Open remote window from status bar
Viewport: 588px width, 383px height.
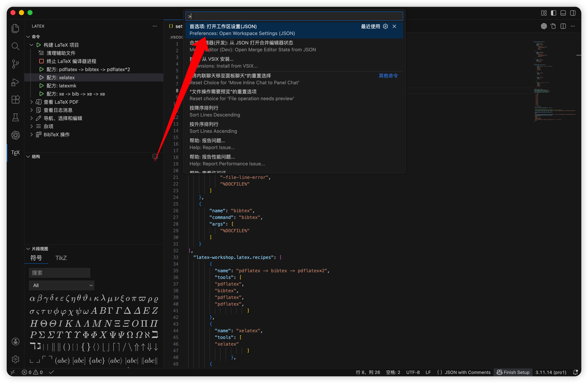pos(13,372)
